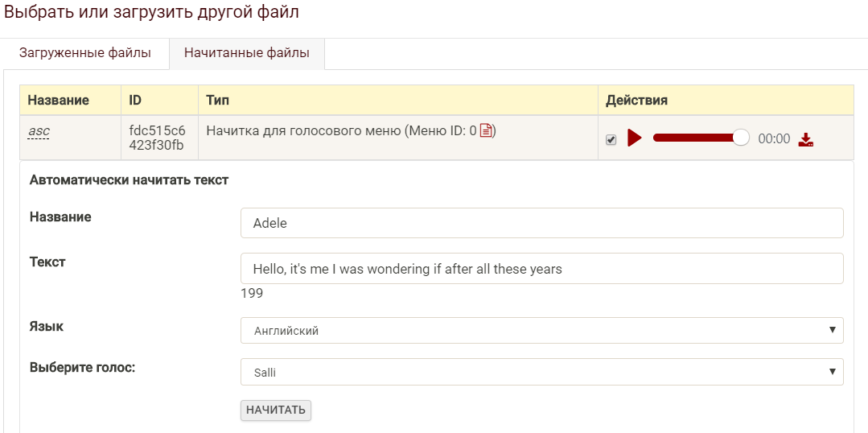Switch to the Загруженные файлы tab
This screenshot has height=433, width=868.
click(85, 54)
